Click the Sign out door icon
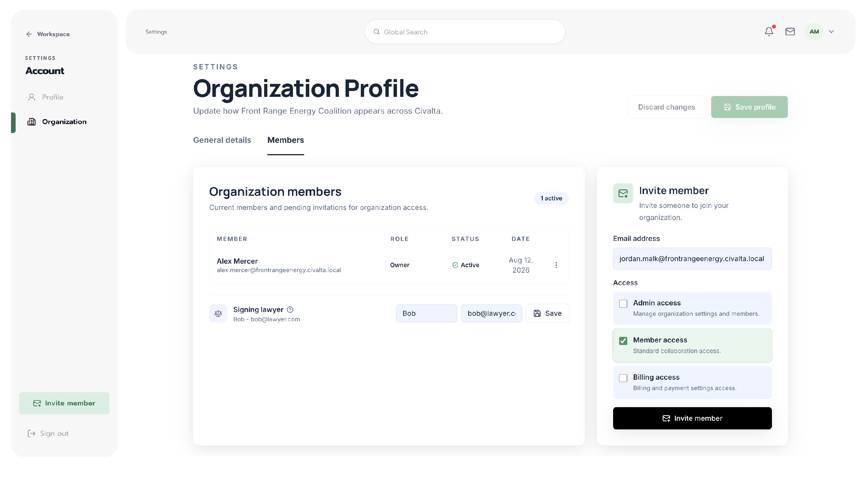 (31, 433)
